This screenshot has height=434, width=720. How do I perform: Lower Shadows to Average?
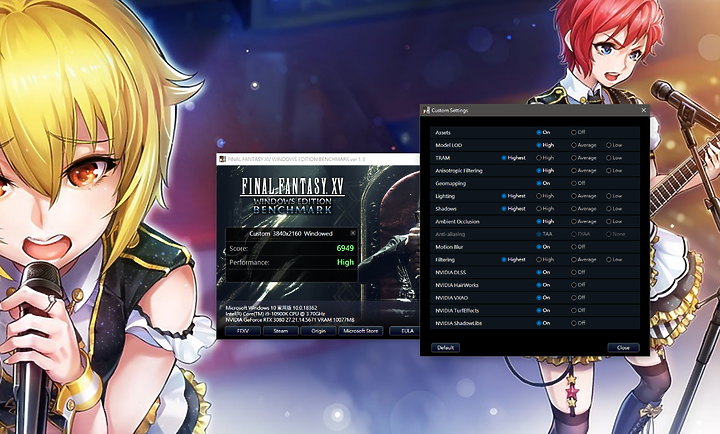coord(584,209)
